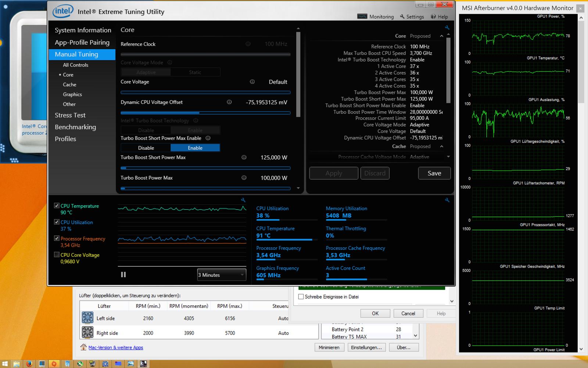
Task: Show info for Turbo Boost Short Power Max value
Action: [x=244, y=157]
